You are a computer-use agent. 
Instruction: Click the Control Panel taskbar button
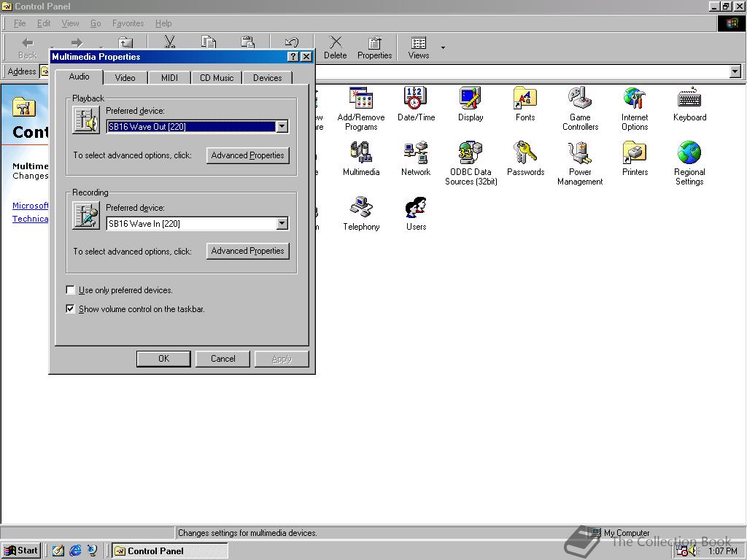pyautogui.click(x=169, y=551)
